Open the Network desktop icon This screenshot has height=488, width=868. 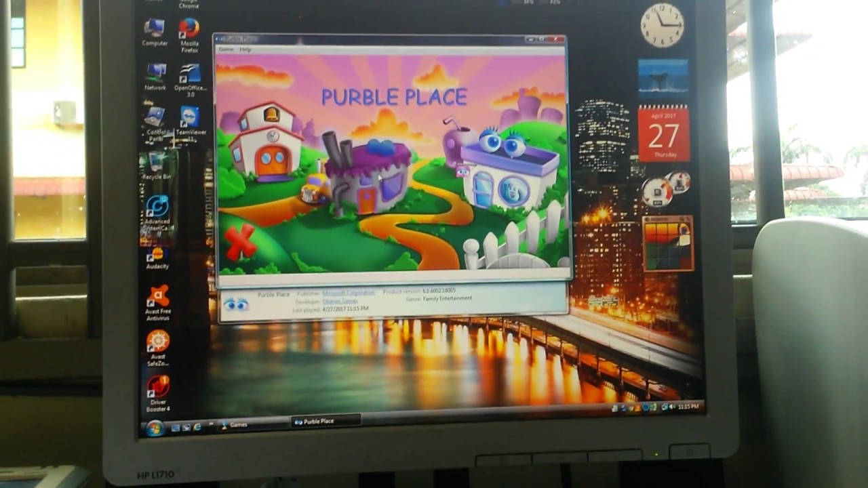pos(155,77)
